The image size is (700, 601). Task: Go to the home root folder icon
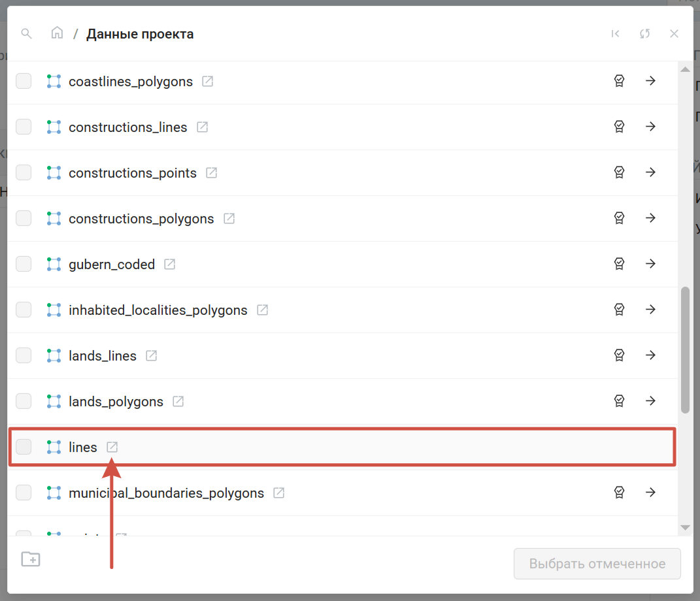point(58,33)
